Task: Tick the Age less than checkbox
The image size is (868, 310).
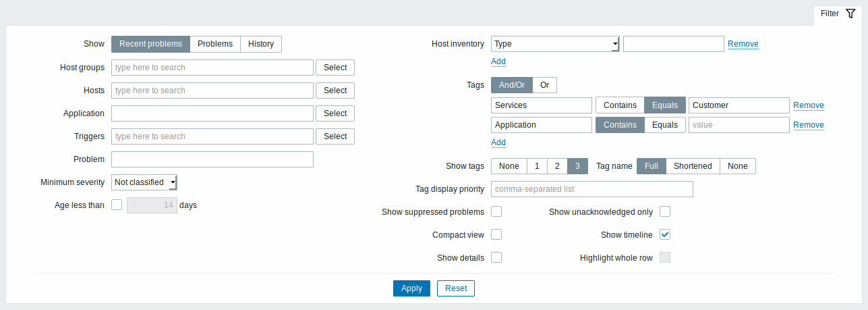Action: tap(117, 205)
